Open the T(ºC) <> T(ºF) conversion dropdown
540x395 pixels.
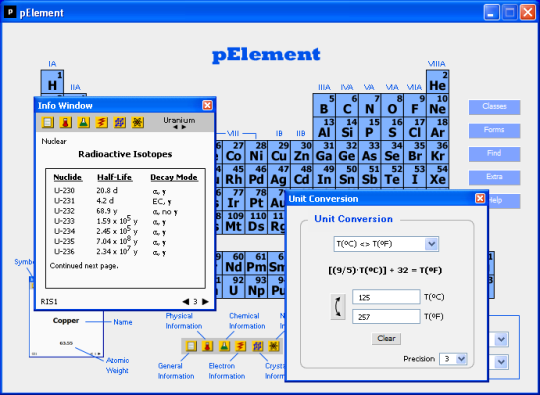tap(431, 244)
